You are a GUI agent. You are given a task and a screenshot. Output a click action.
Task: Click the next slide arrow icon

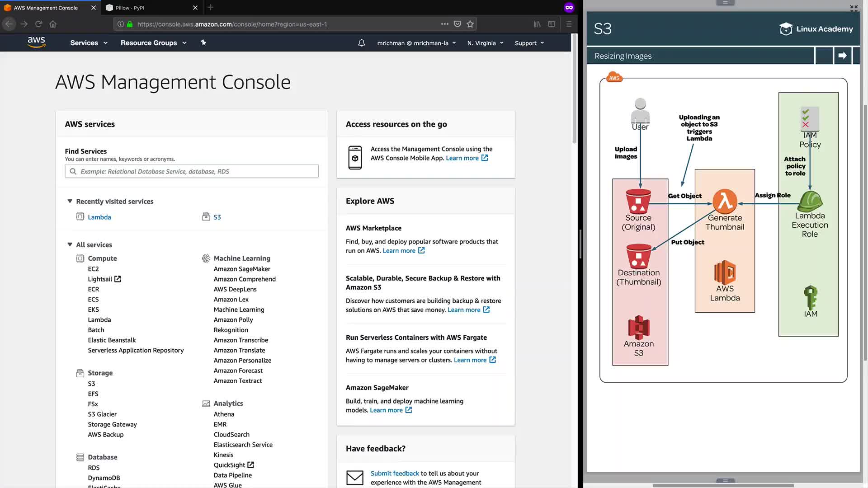(842, 56)
